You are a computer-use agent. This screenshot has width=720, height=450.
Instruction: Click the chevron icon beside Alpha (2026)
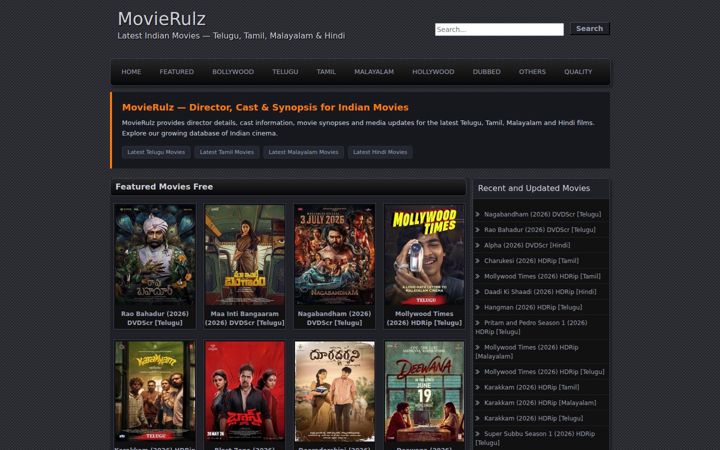point(478,245)
